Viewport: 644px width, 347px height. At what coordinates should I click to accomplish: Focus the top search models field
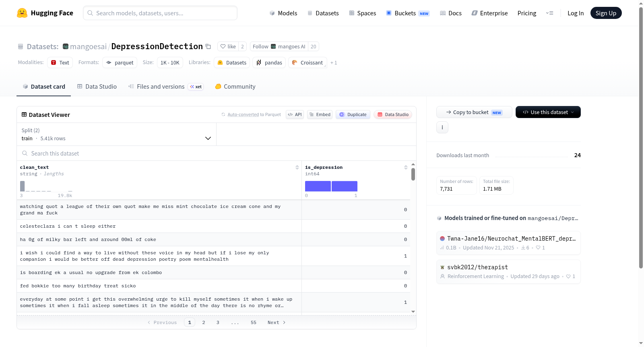(160, 13)
